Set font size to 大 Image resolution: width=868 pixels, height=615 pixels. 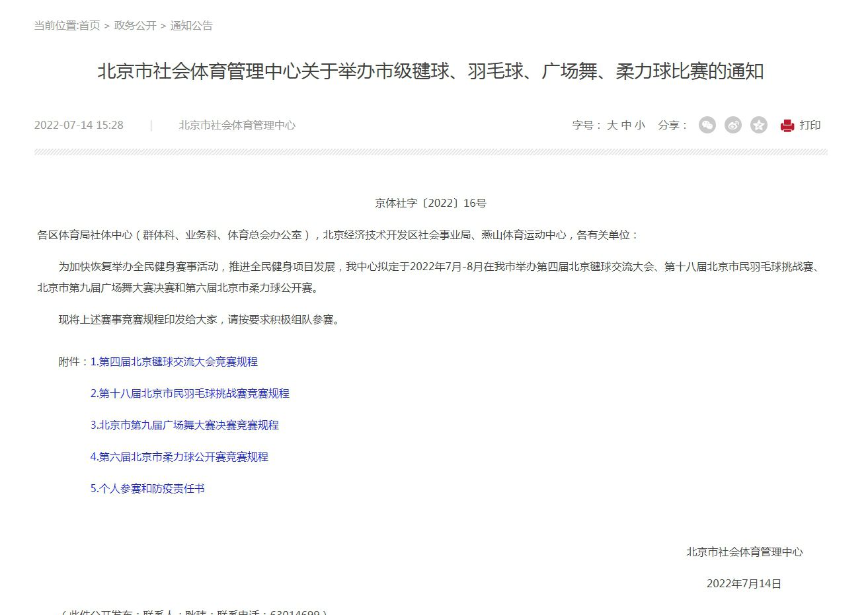pos(612,125)
